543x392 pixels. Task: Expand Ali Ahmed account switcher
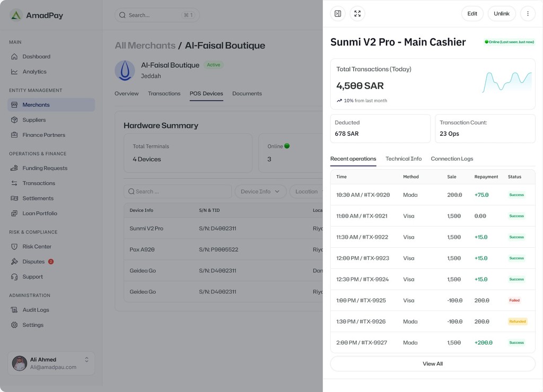(x=86, y=360)
